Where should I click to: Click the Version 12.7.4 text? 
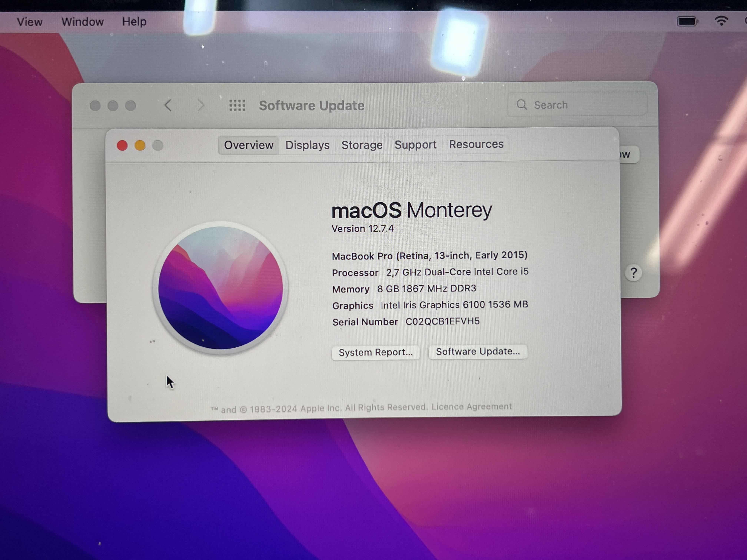363,229
